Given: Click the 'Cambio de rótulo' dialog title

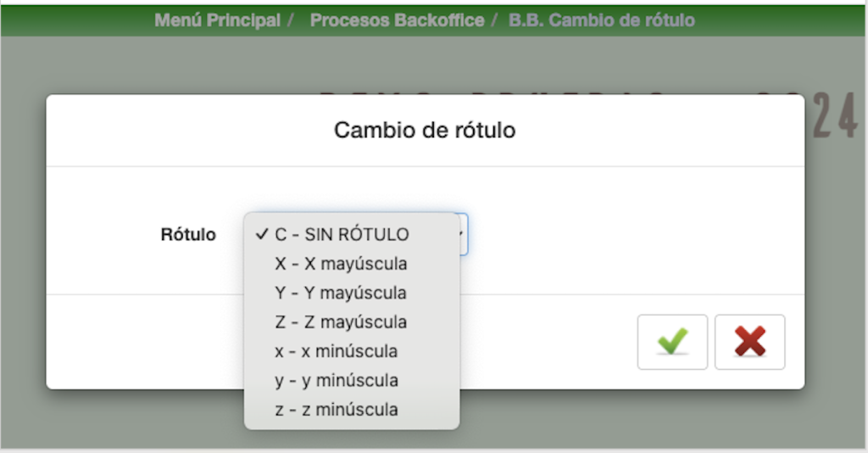Looking at the screenshot, I should tap(425, 130).
